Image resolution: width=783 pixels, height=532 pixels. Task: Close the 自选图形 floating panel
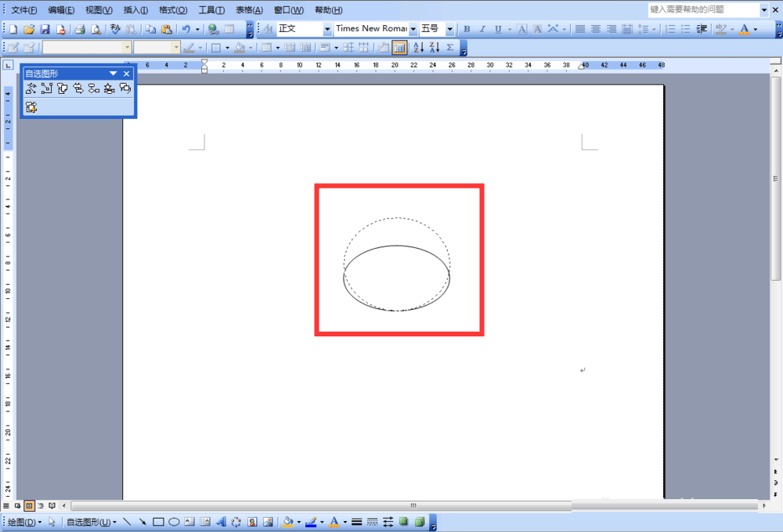coord(127,74)
